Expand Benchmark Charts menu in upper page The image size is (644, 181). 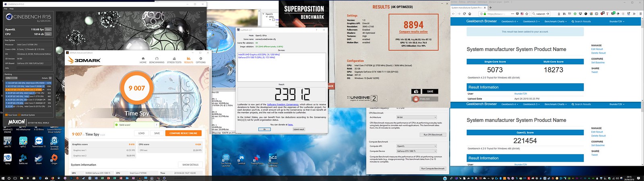[555, 21]
